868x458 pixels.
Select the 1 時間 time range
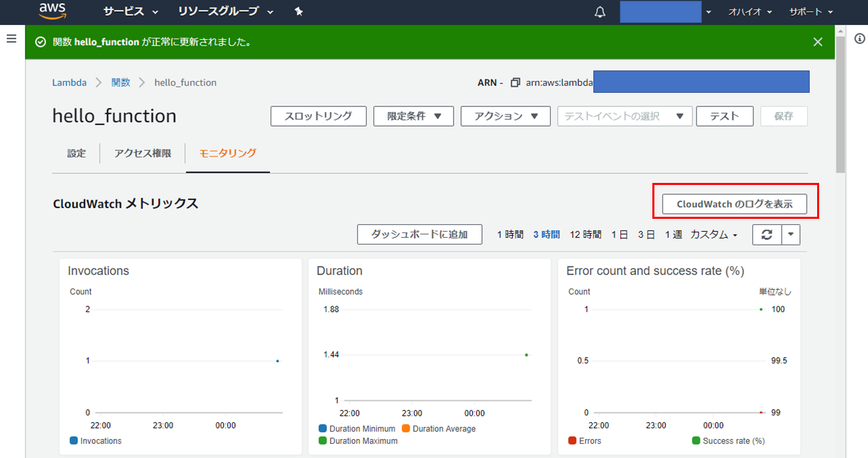(510, 234)
